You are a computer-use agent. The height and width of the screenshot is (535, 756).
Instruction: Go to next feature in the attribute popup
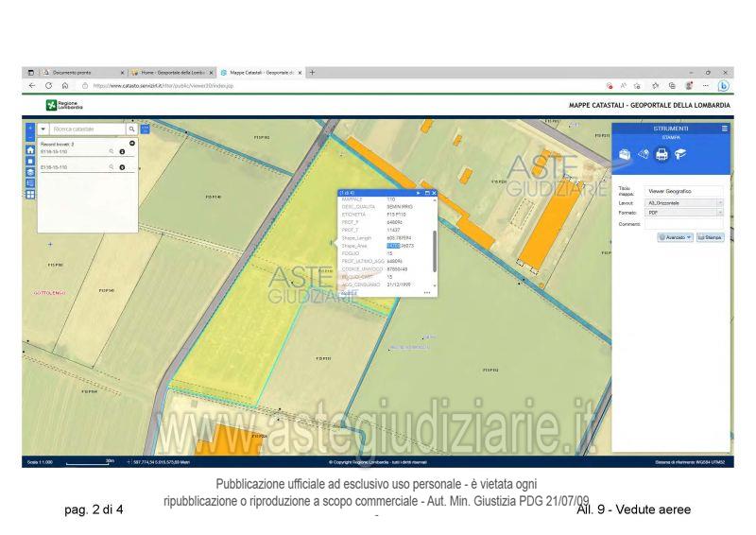418,193
